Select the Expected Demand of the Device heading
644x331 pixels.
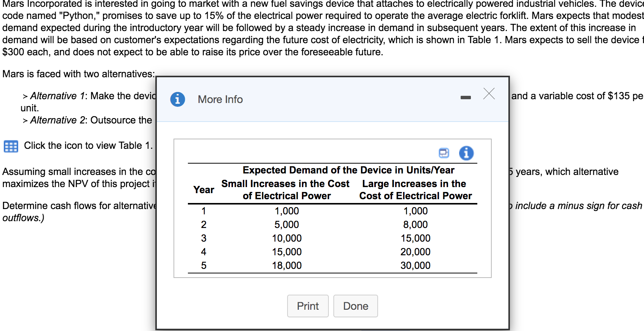(349, 170)
